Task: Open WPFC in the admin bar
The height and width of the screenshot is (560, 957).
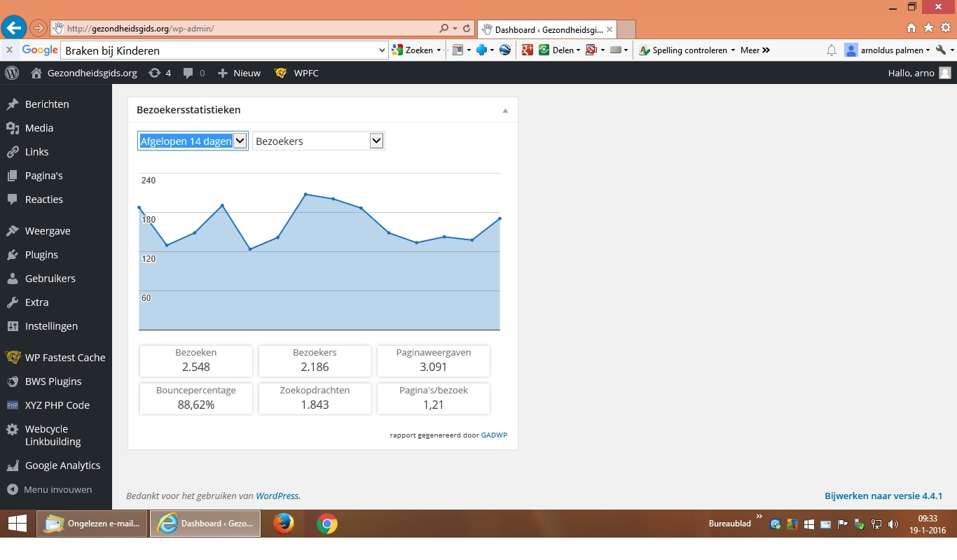Action: [x=296, y=73]
